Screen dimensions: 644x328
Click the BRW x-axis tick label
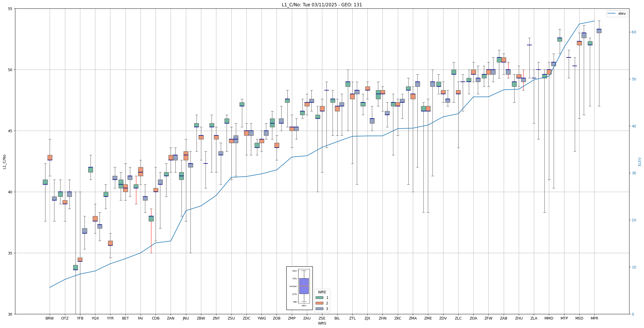[x=49, y=318]
